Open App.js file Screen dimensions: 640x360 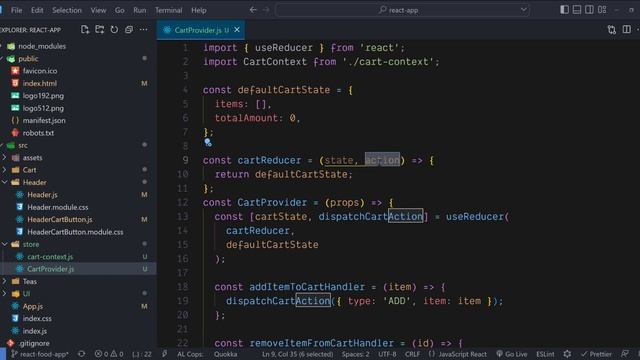point(33,306)
